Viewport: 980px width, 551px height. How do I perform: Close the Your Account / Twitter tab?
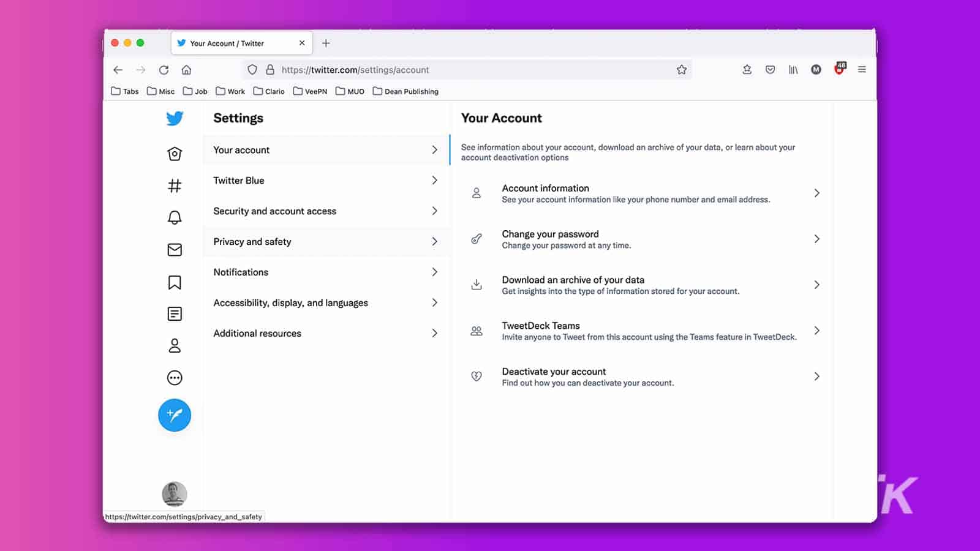[x=302, y=43]
